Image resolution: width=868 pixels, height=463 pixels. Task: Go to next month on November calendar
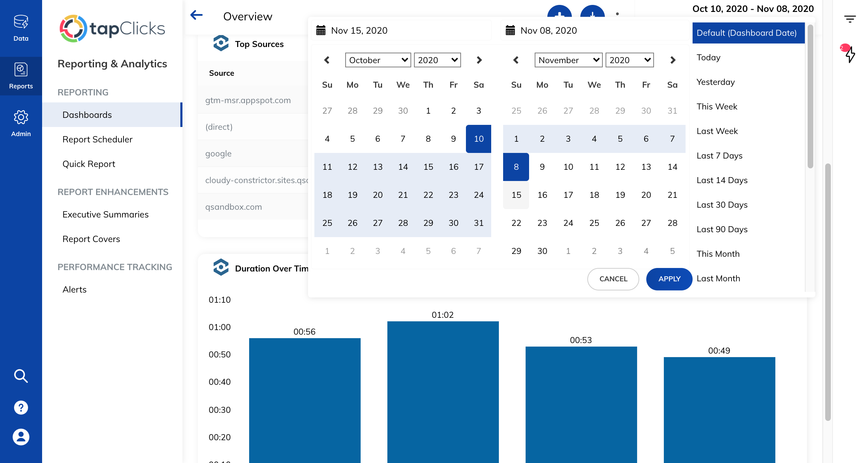pyautogui.click(x=673, y=60)
